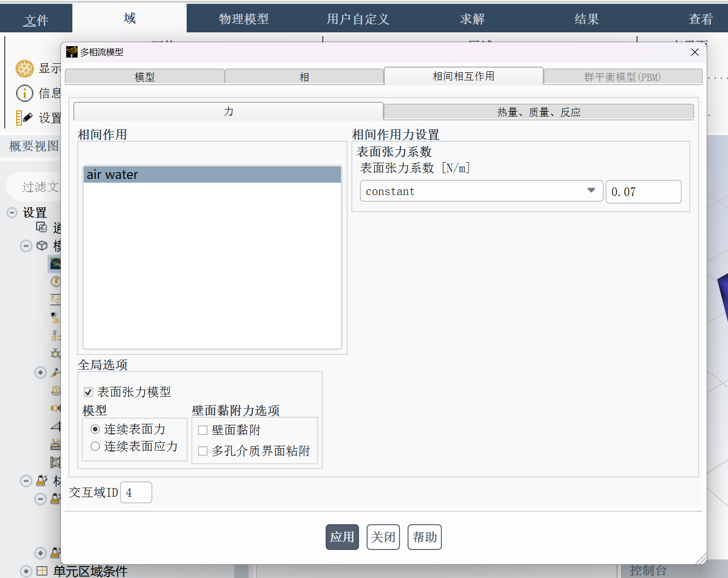Viewport: 728px width, 578px height.
Task: Open the User-Defined (用户自定义) ribbon tab
Action: (358, 19)
